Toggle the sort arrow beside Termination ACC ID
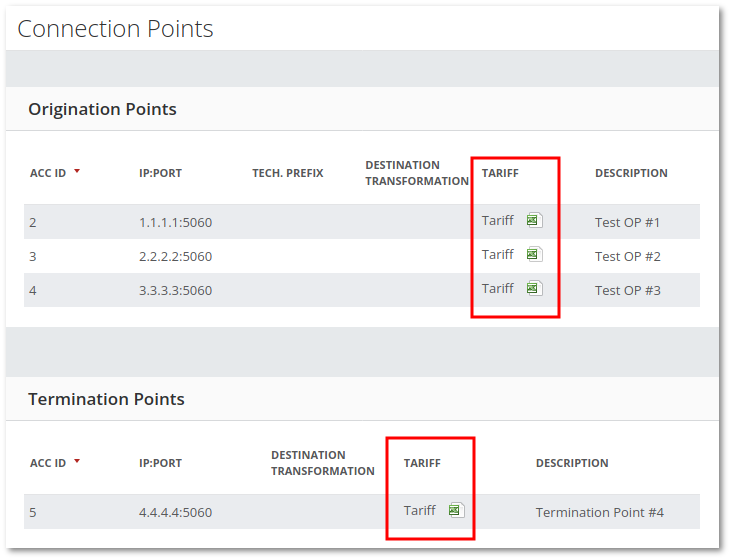 pyautogui.click(x=77, y=461)
